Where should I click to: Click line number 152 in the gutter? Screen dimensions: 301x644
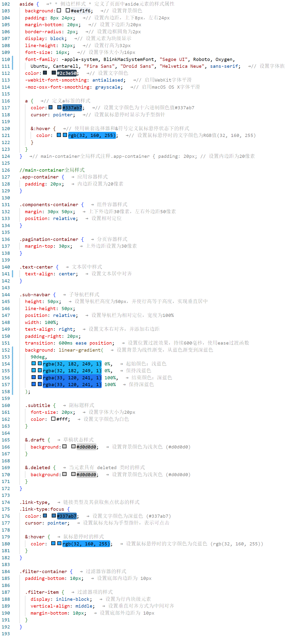6,350
